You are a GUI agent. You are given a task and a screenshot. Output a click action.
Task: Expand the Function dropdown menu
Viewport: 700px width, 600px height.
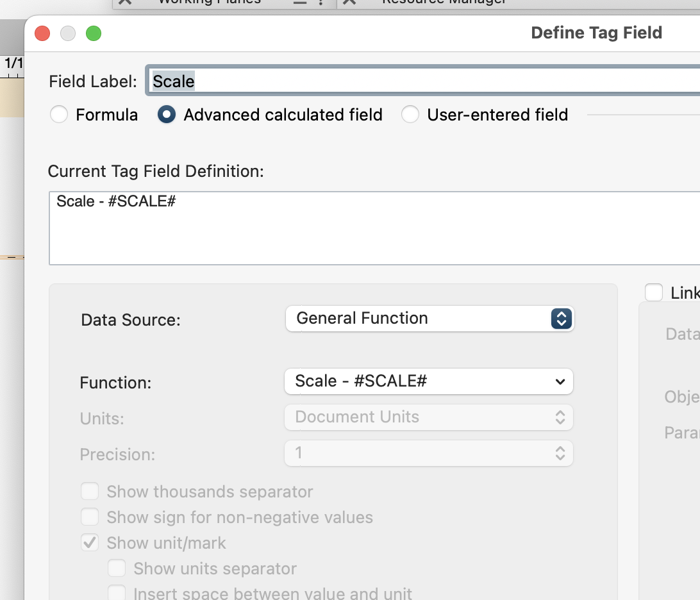pyautogui.click(x=428, y=381)
